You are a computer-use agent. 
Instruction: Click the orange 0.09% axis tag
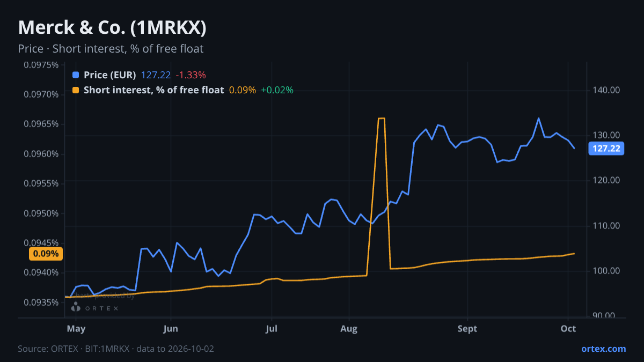(46, 254)
